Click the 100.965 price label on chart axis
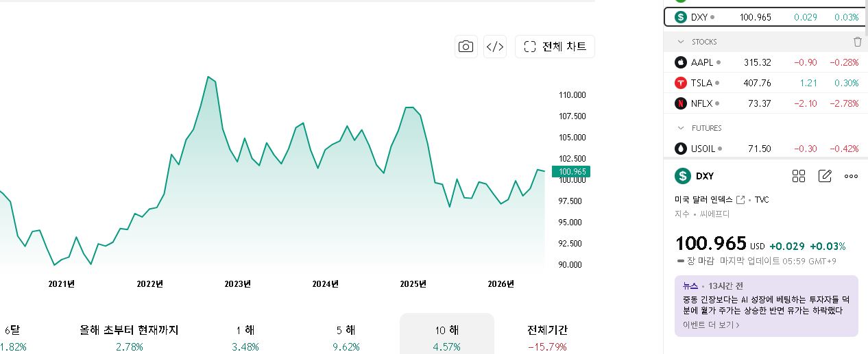 tap(570, 172)
